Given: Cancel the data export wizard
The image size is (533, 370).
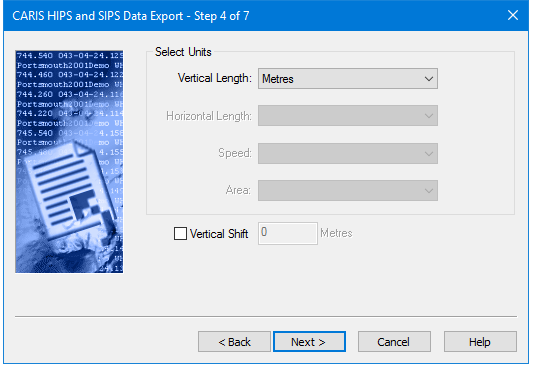Looking at the screenshot, I should coord(394,342).
